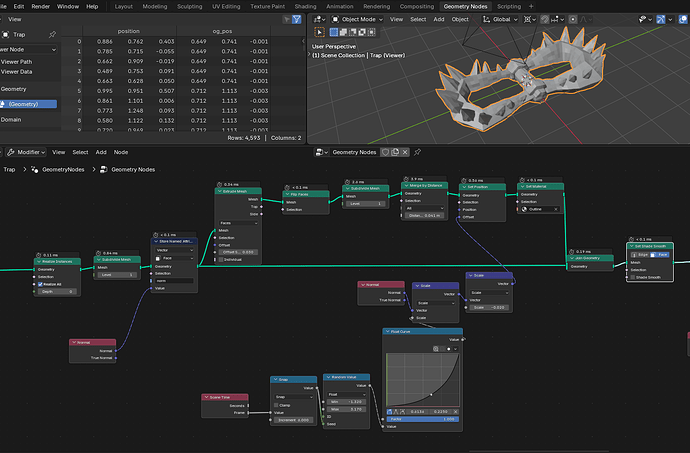The width and height of the screenshot is (690, 453).
Task: Select the tweak select tool in viewport
Action: [x=319, y=32]
